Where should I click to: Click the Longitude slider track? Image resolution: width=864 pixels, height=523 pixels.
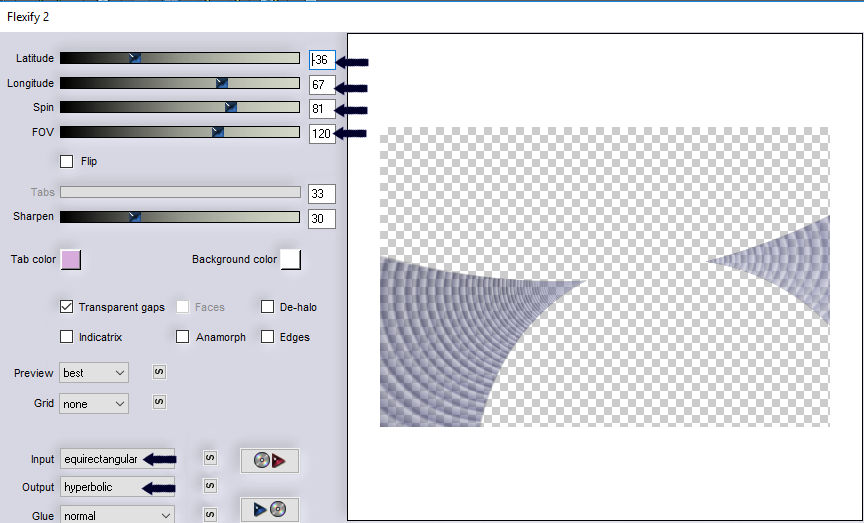180,83
